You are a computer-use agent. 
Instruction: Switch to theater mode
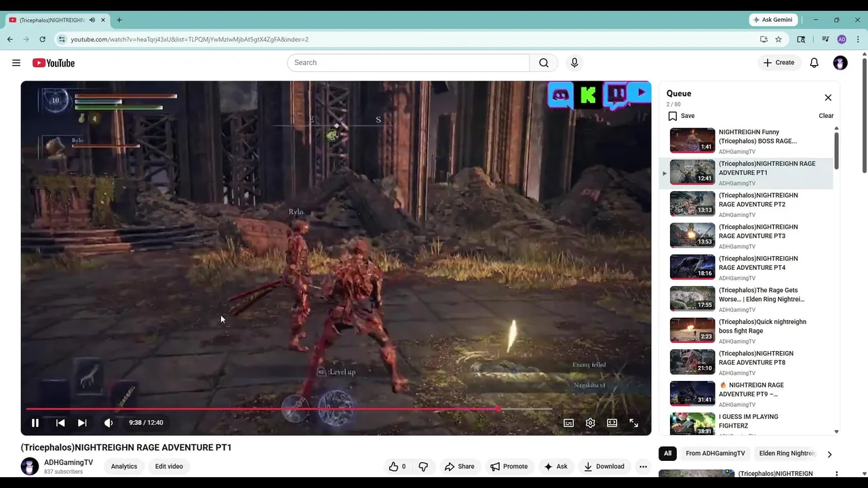pyautogui.click(x=612, y=422)
